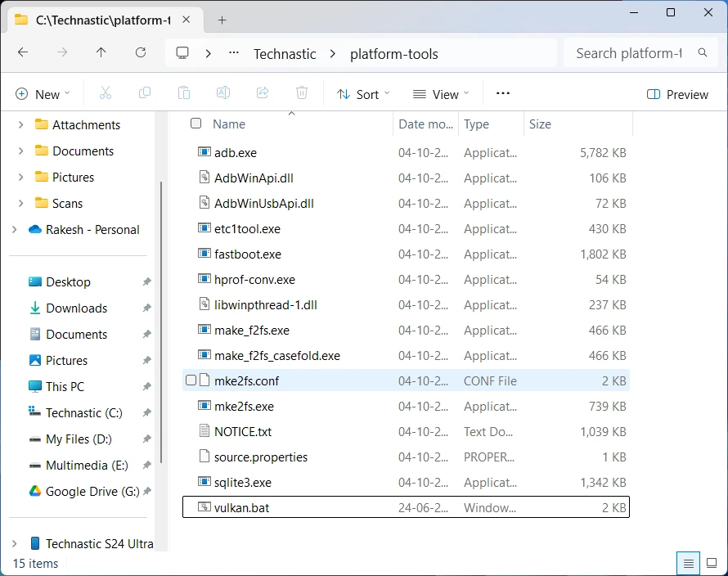Click the Paste clipboard icon

(184, 93)
